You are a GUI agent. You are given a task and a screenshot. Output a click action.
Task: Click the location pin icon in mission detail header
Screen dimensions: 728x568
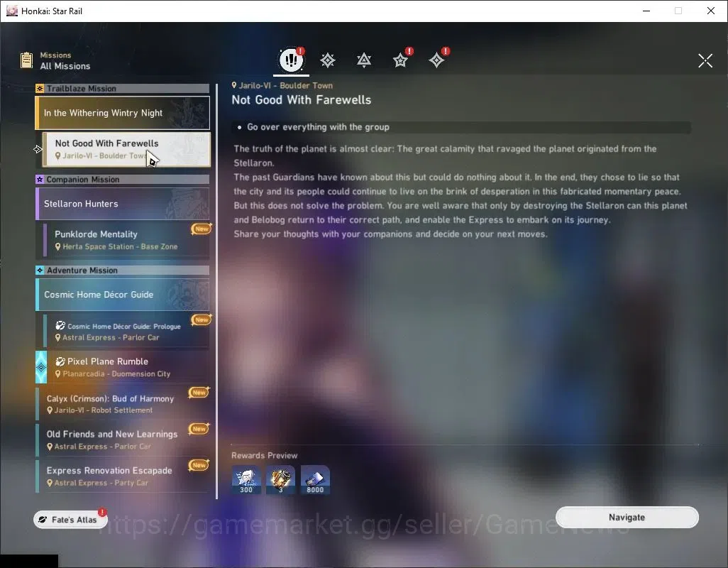coord(234,85)
